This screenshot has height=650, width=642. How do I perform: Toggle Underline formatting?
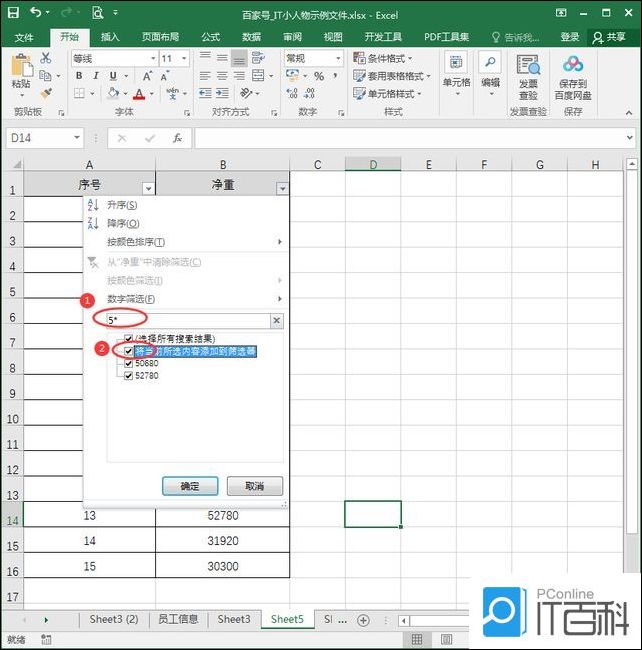coord(113,76)
